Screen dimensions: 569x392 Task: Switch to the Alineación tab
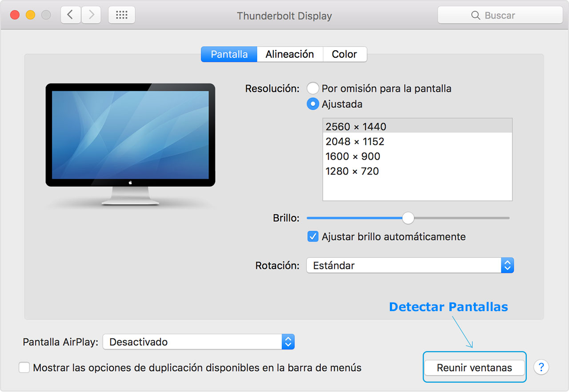(290, 54)
